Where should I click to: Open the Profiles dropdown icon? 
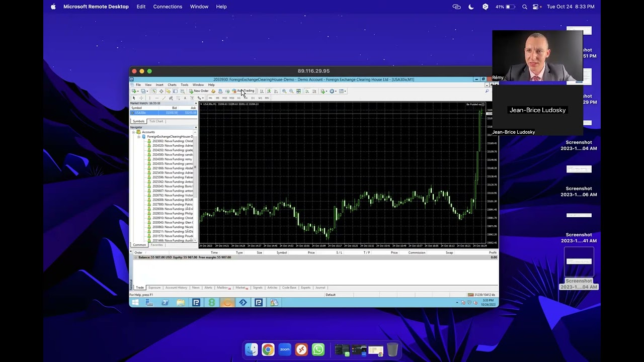tap(143, 91)
